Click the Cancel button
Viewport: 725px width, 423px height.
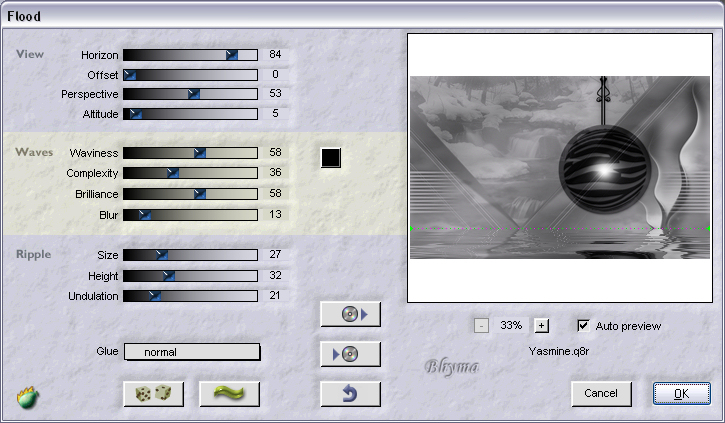601,393
